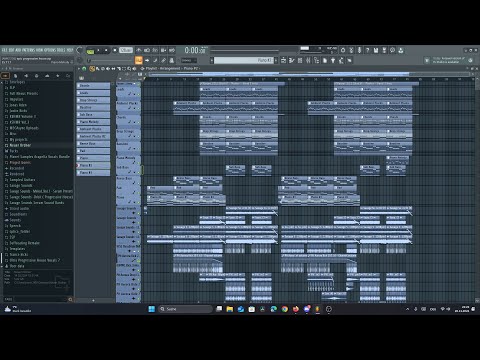Mute the Ambient Plucks playlist track
Image resolution: width=480 pixels, height=360 pixels.
point(139,109)
